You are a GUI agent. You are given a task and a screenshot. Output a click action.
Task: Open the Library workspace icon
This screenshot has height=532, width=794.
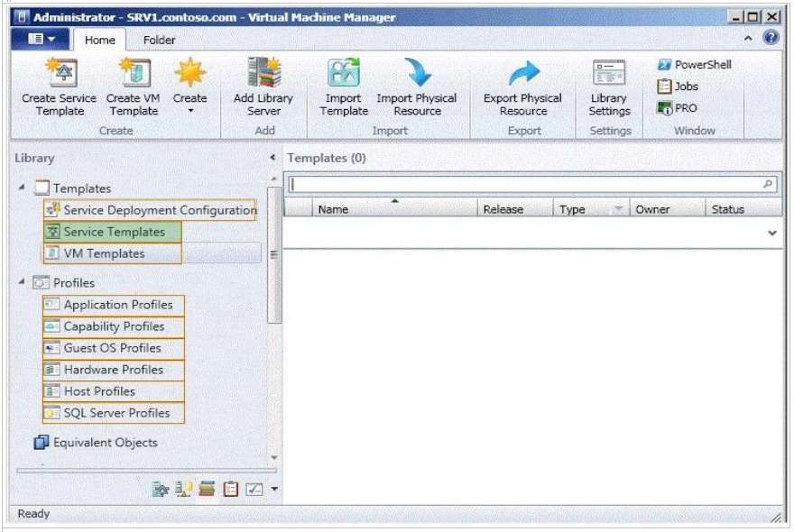207,489
